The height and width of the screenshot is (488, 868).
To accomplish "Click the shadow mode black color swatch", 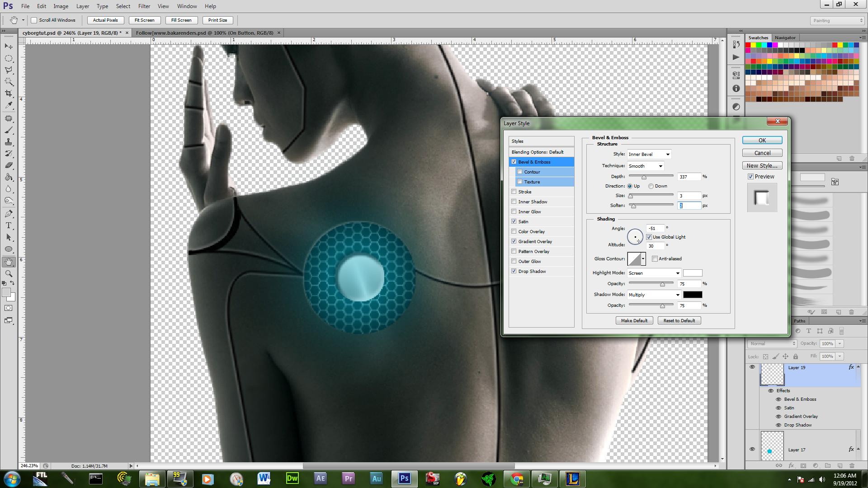I will pyautogui.click(x=693, y=295).
